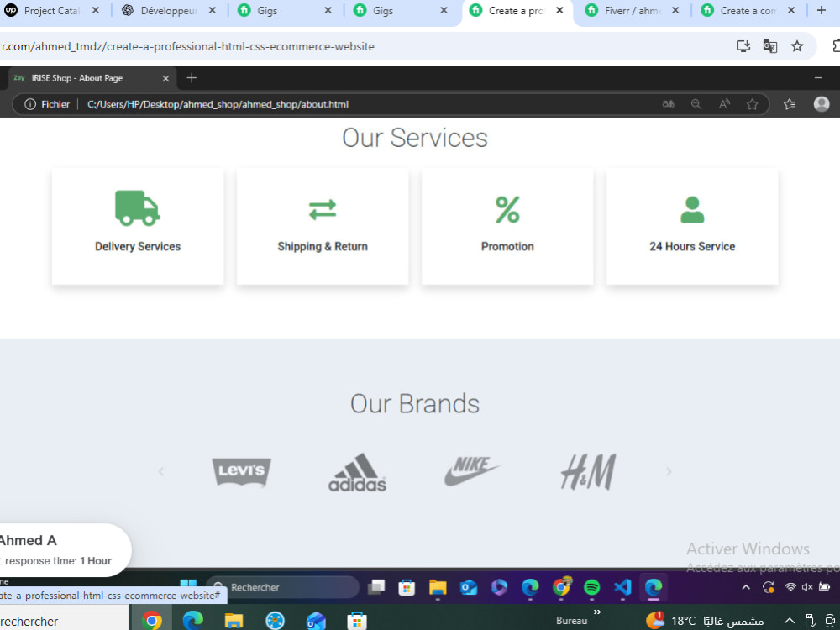The width and height of the screenshot is (840, 630).
Task: Show previous brands with the left carousel arrow
Action: [x=161, y=471]
